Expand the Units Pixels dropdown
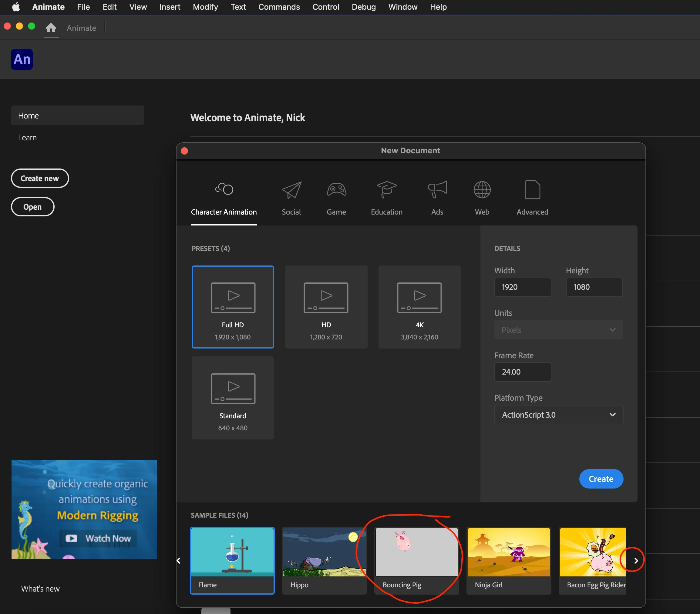 (x=558, y=330)
